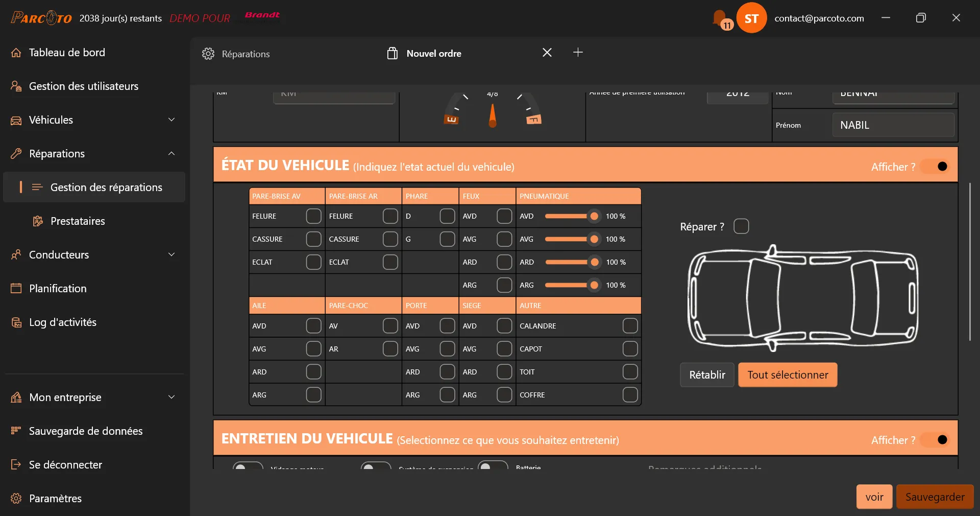980x516 pixels.
Task: Check FELURE under Pare-brise AV
Action: [x=313, y=216]
